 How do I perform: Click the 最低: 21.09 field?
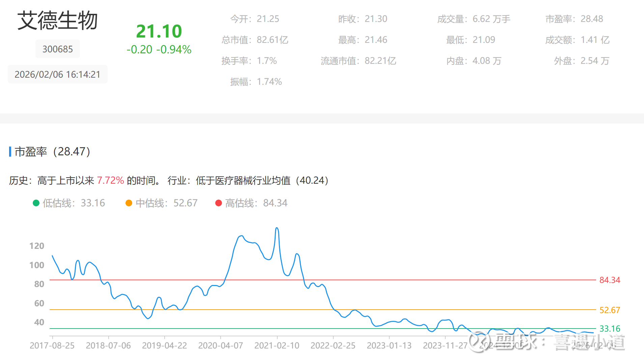(x=471, y=40)
